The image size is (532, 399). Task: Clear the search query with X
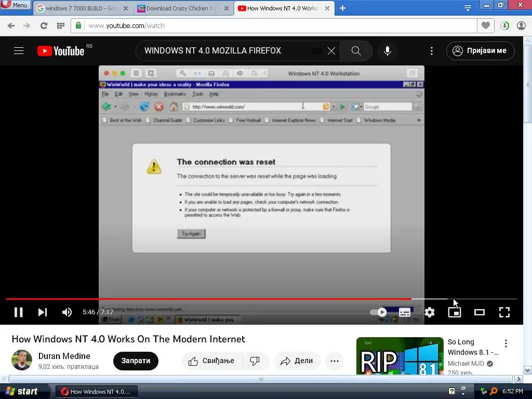point(331,51)
